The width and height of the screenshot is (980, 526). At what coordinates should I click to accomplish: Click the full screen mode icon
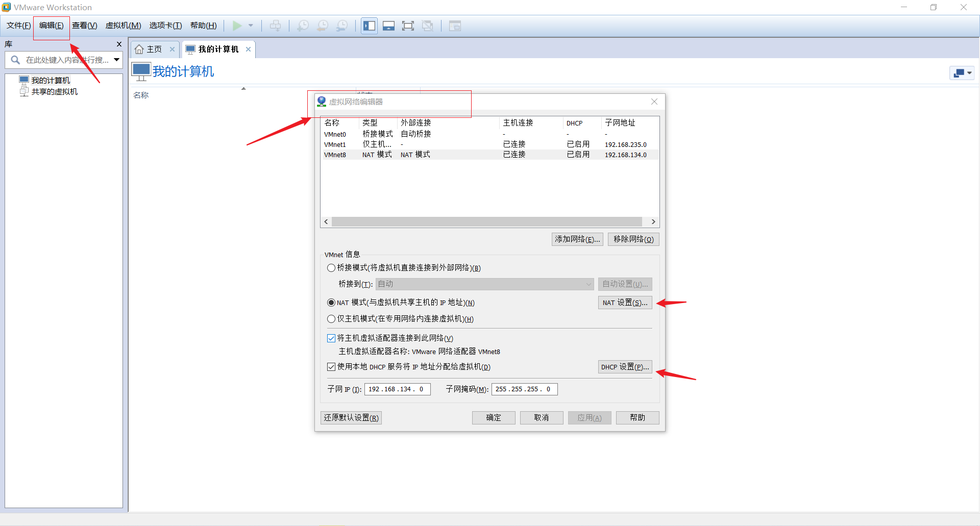408,26
